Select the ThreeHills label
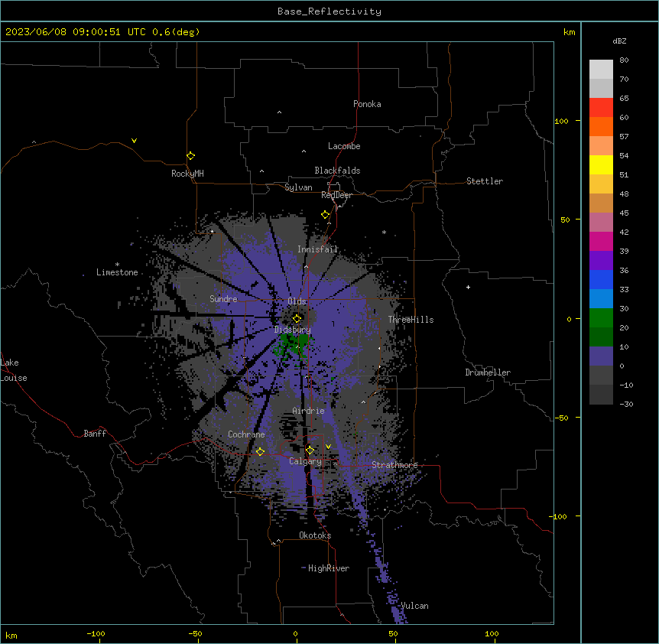This screenshot has width=659, height=644. click(411, 320)
